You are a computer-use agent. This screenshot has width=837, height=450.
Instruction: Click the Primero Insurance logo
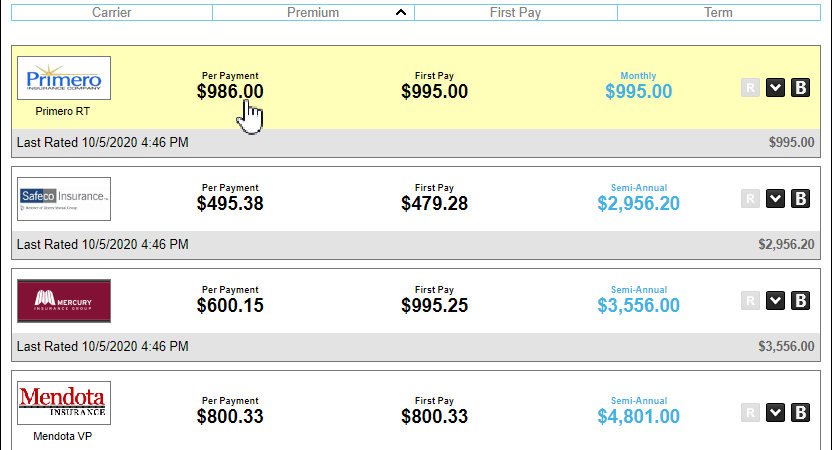click(64, 78)
